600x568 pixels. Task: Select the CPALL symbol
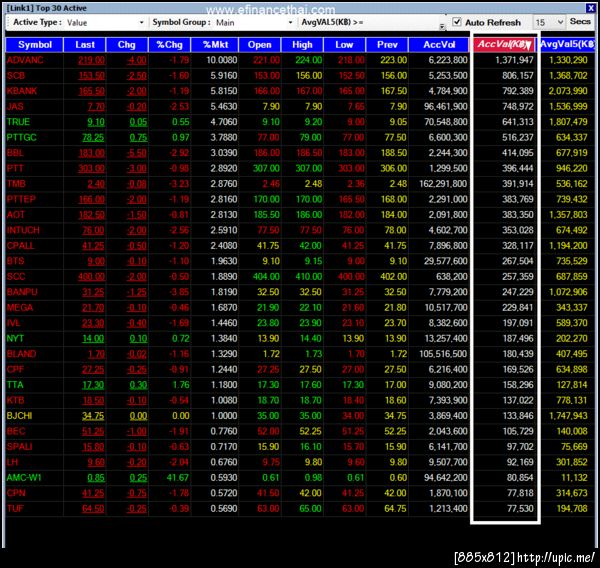pos(20,246)
